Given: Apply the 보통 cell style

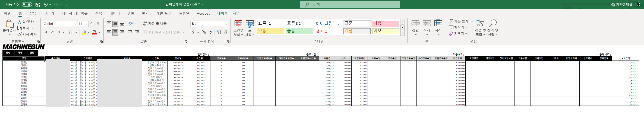Looking at the screenshot, I should [270, 31].
